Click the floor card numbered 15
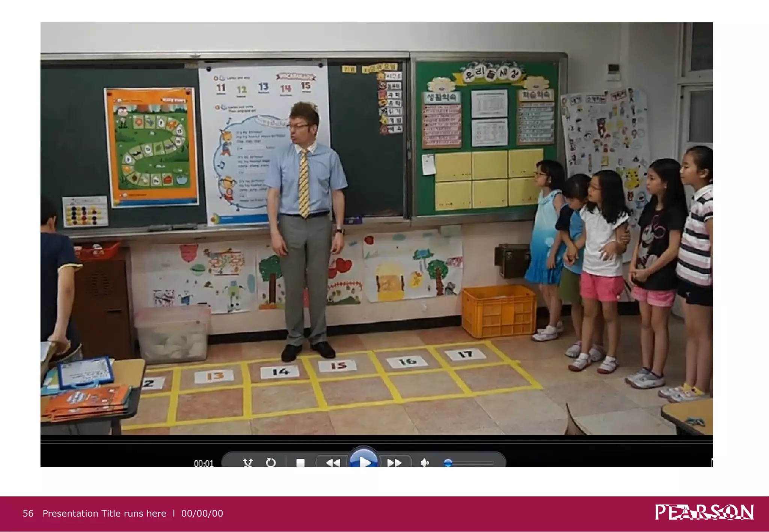 tap(338, 365)
